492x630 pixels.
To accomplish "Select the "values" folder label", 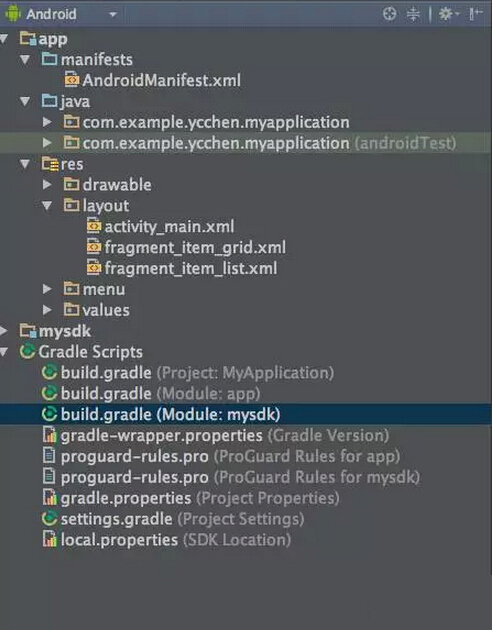I will click(106, 310).
